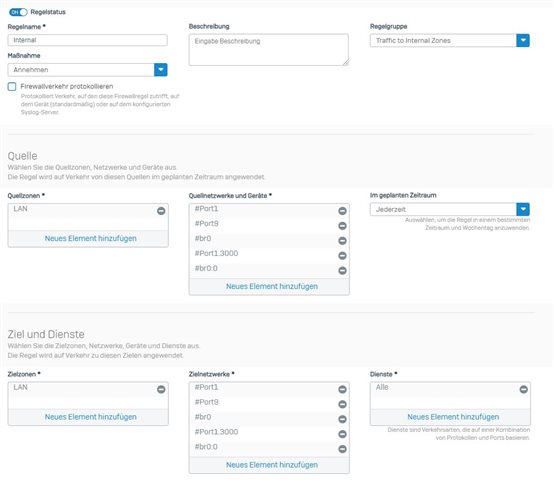Add new element to Quellzonen
The width and height of the screenshot is (554, 480).
coord(90,238)
